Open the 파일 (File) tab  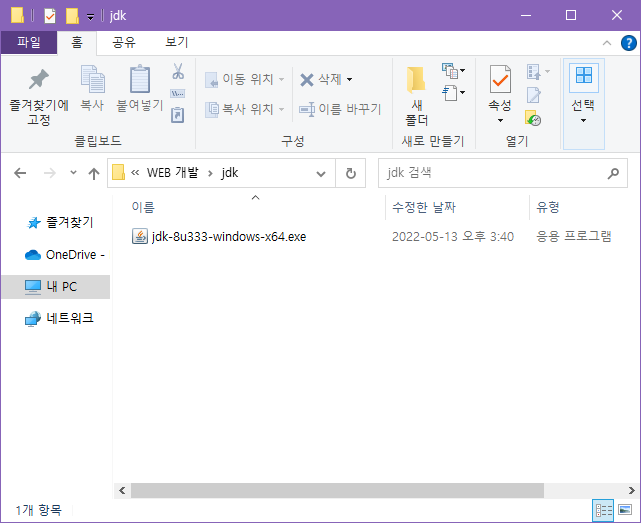(29, 43)
